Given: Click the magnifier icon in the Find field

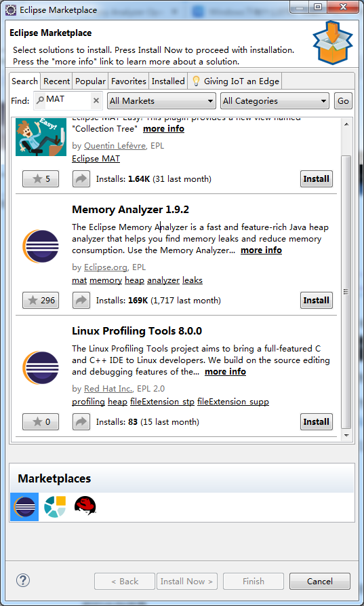Looking at the screenshot, I should (x=40, y=100).
